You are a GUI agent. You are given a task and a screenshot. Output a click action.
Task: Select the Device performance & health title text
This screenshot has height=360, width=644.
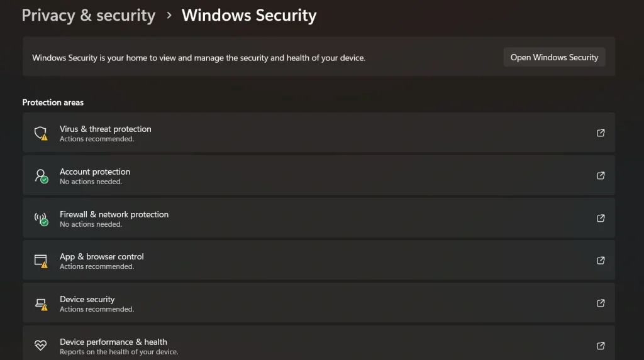click(x=113, y=342)
